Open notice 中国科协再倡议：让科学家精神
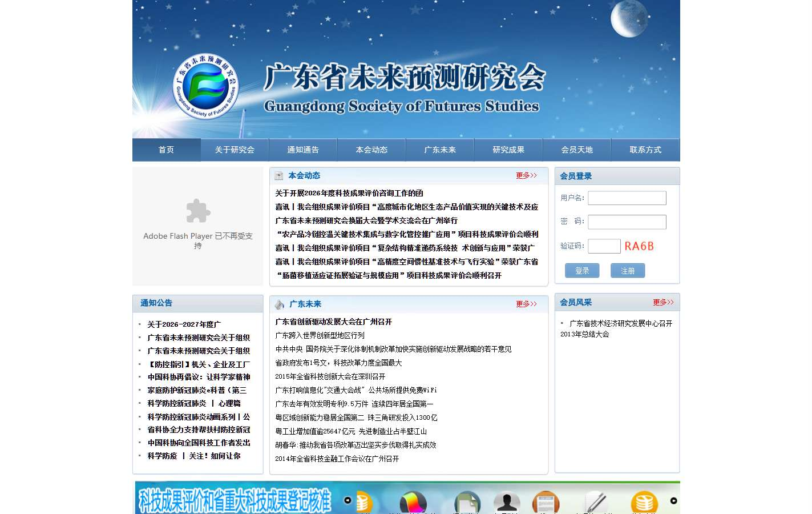 (199, 377)
